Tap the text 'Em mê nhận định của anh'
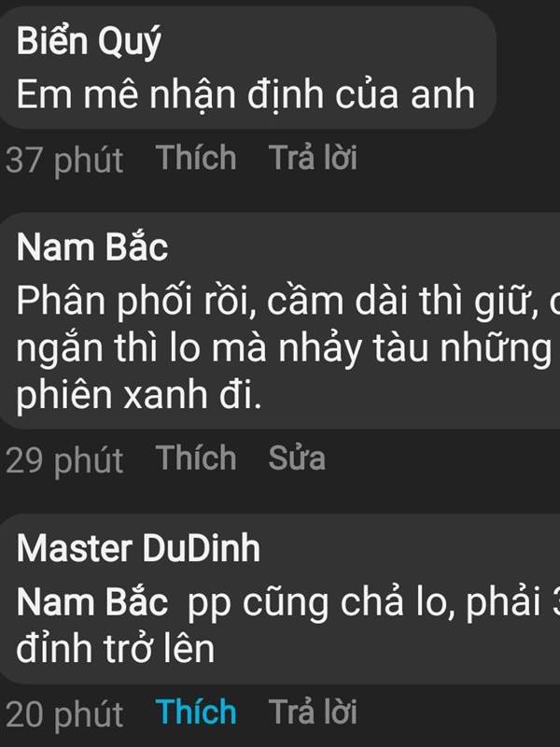The width and height of the screenshot is (560, 747). (x=245, y=95)
